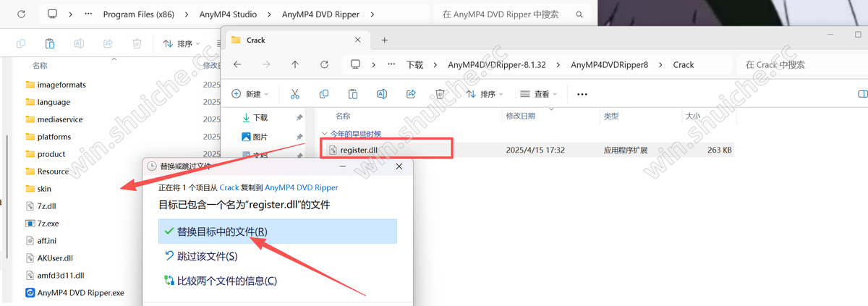The image size is (868, 306).
Task: Click the copy icon in Crack window toolbar
Action: 324,94
